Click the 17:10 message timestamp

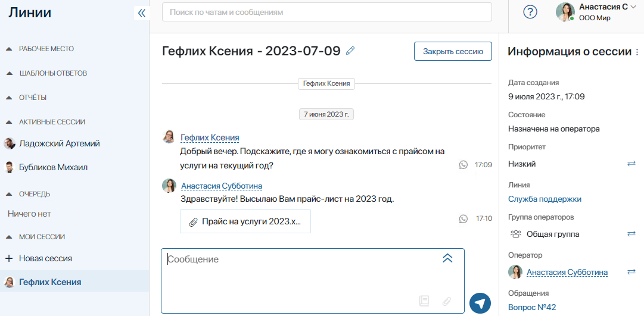[x=483, y=219]
